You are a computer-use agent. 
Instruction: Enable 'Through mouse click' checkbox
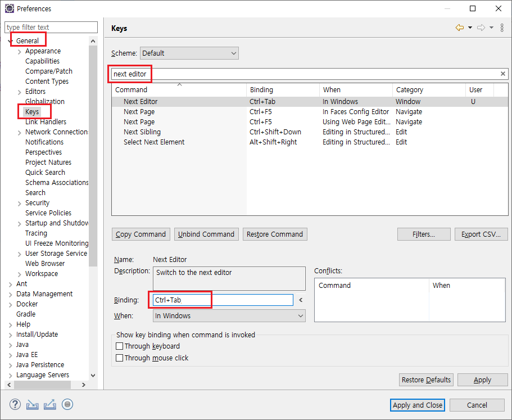pyautogui.click(x=119, y=358)
